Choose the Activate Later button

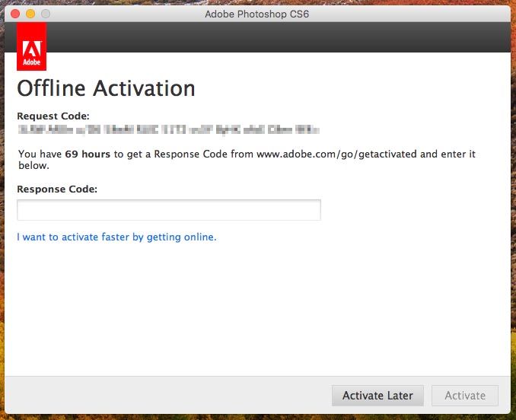377,396
